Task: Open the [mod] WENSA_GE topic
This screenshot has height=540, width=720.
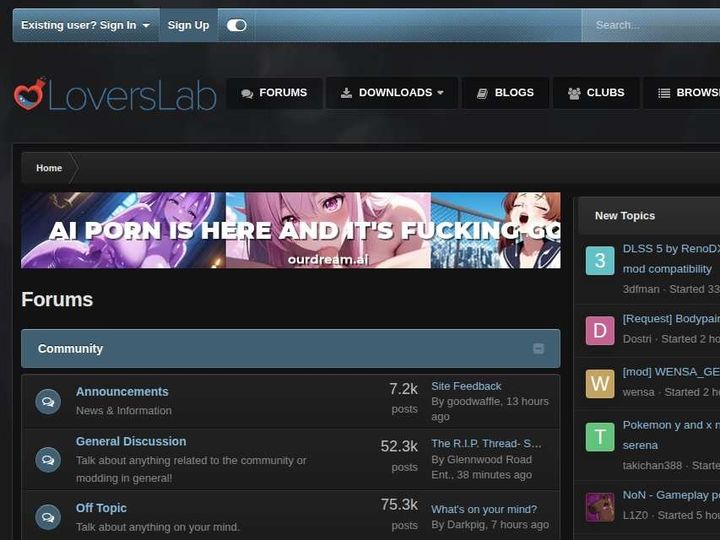Action: pyautogui.click(x=671, y=371)
